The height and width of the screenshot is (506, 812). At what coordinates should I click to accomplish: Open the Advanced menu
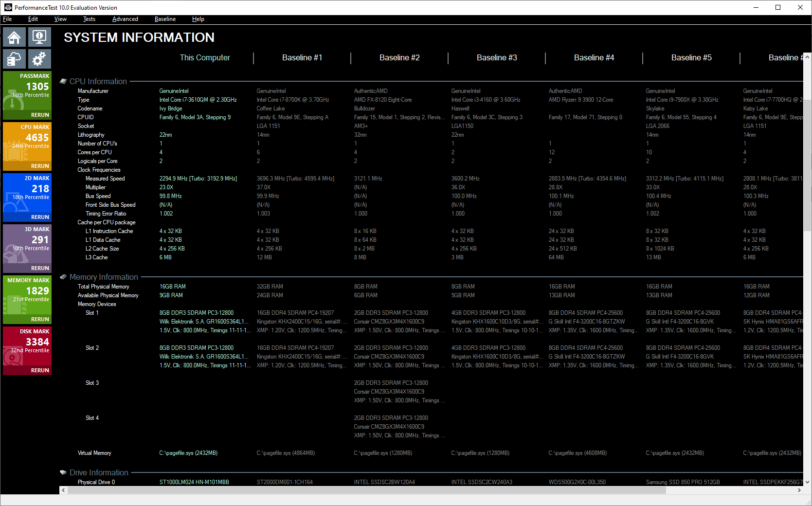tap(125, 19)
